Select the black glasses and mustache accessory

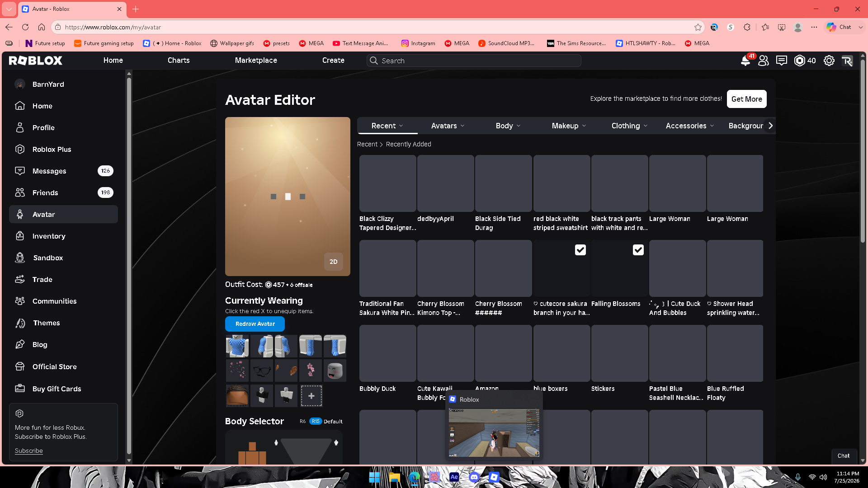click(262, 371)
